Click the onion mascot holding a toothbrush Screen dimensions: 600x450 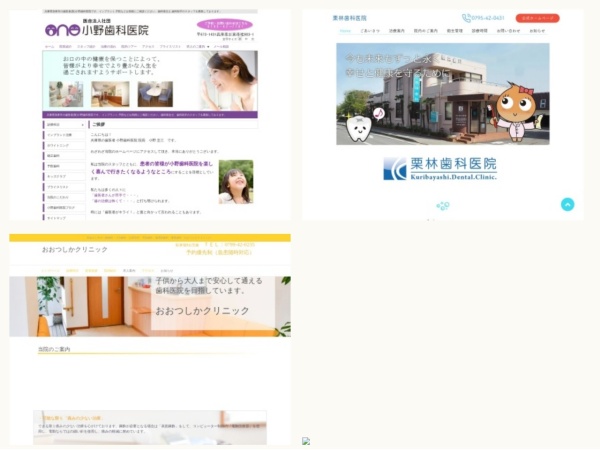tap(517, 111)
